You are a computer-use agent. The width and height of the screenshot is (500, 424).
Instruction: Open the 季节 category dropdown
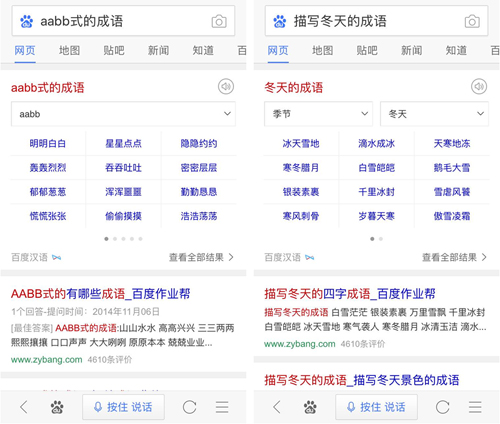318,114
